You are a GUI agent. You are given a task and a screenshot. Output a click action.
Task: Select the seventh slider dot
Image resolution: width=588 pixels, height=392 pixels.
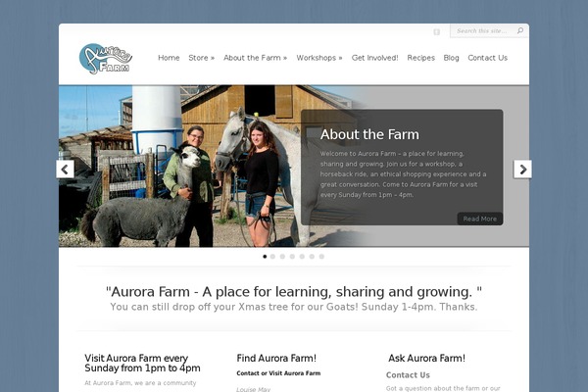(x=321, y=257)
